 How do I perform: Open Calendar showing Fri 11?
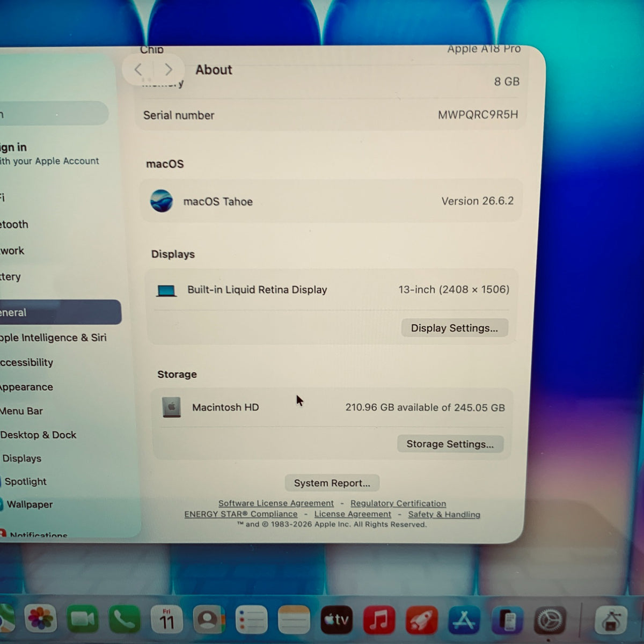click(167, 620)
